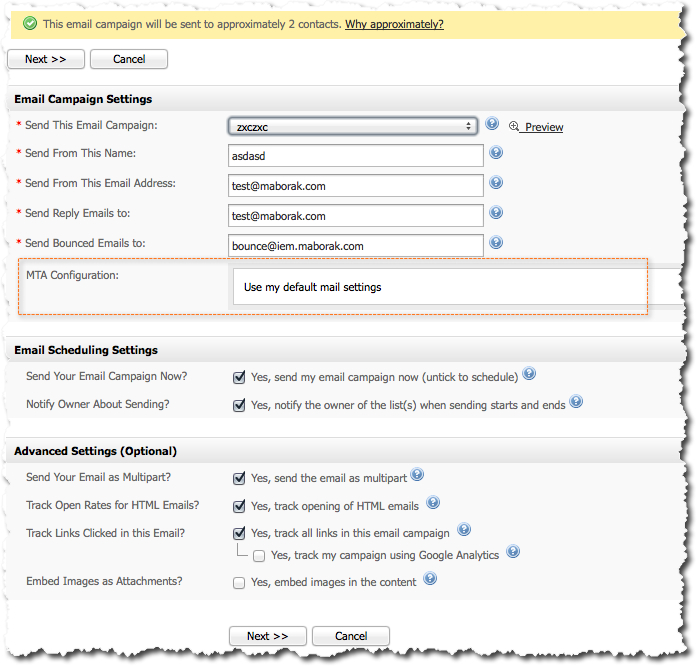The image size is (698, 667).
Task: Click 'Track Links Clicked in this Email?' label
Action: [x=106, y=533]
